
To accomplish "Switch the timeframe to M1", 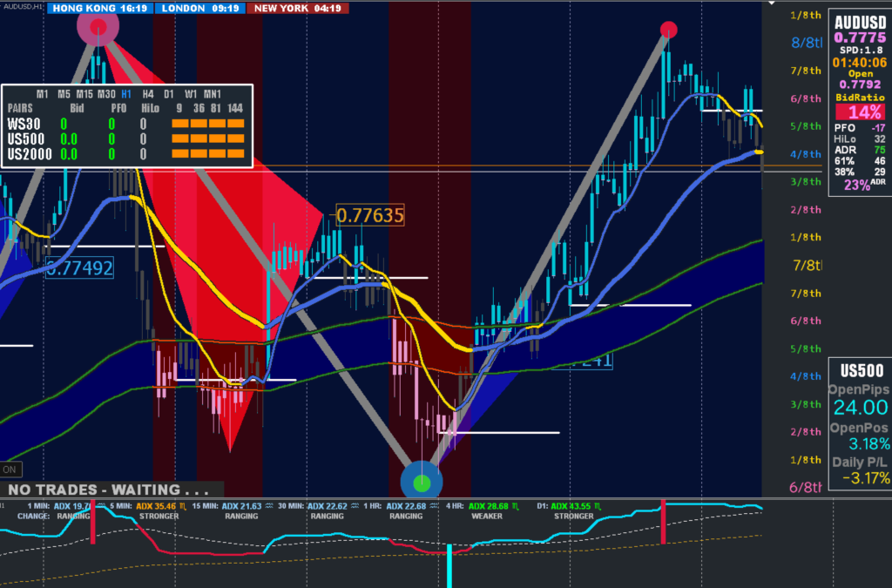I will pos(42,94).
